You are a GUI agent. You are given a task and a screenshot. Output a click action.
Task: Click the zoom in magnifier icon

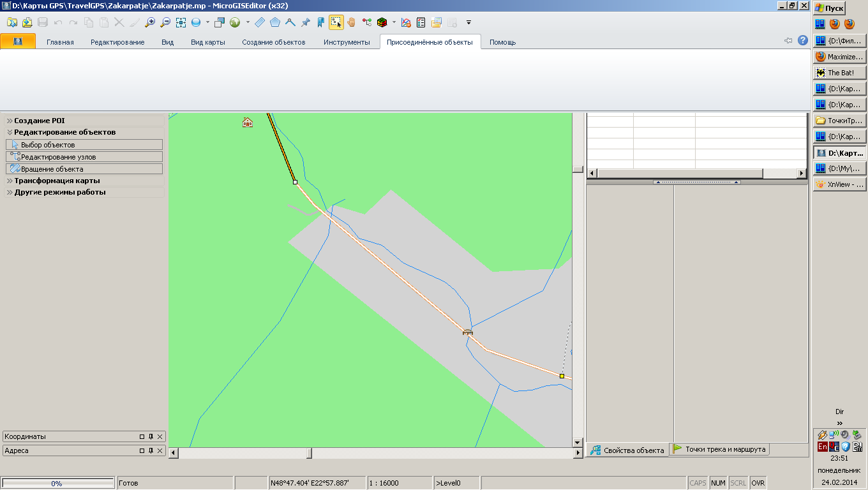coord(150,22)
